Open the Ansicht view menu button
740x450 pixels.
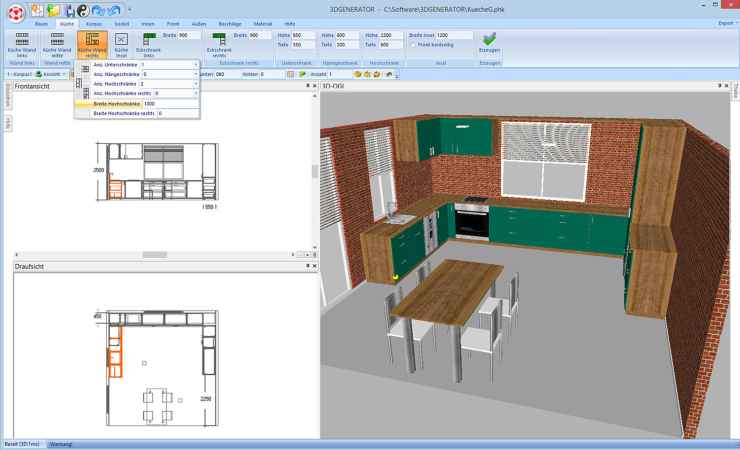[x=49, y=74]
